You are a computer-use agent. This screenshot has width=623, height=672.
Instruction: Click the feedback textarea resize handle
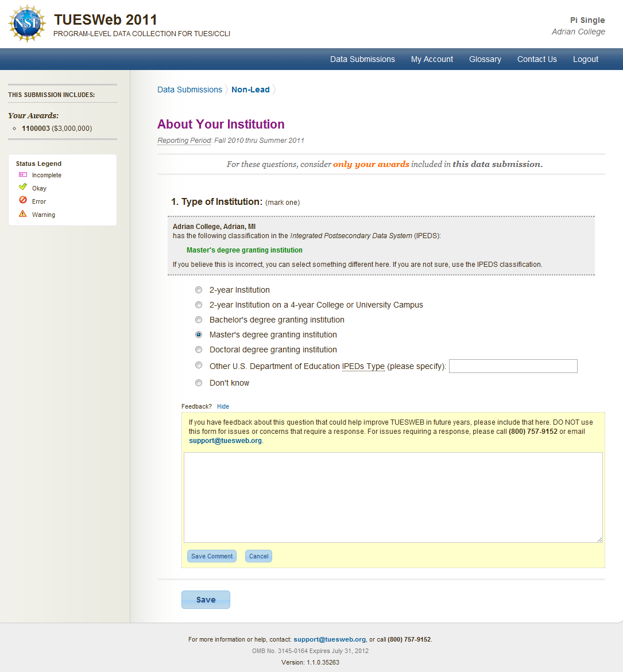coord(599,539)
